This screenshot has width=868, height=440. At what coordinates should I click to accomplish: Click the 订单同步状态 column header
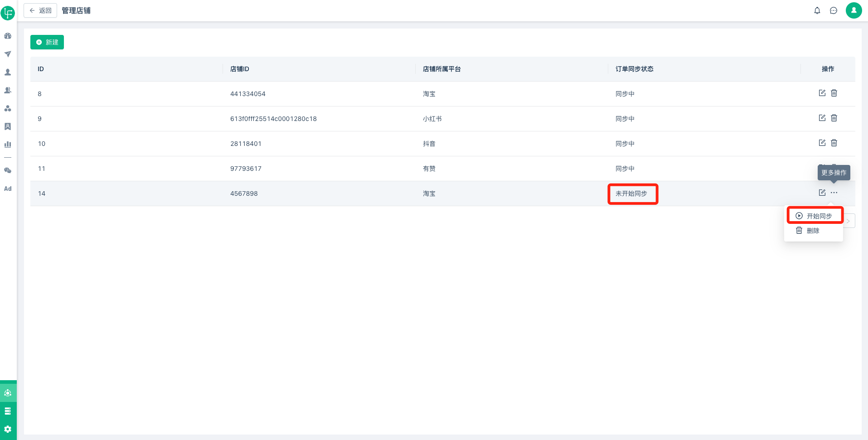635,69
